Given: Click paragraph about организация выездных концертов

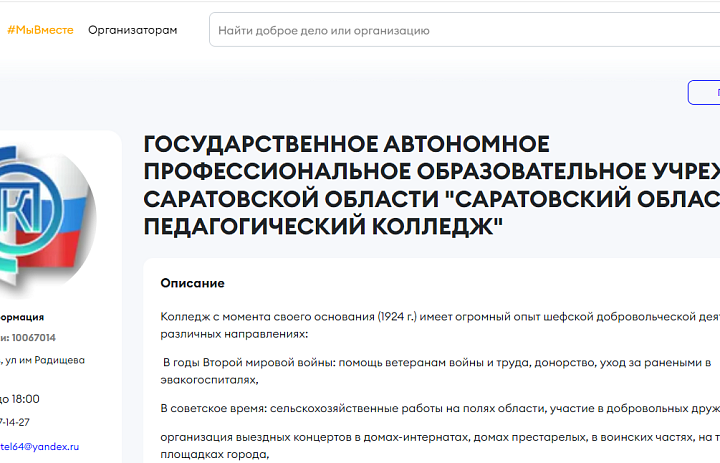Looking at the screenshot, I should point(440,446).
